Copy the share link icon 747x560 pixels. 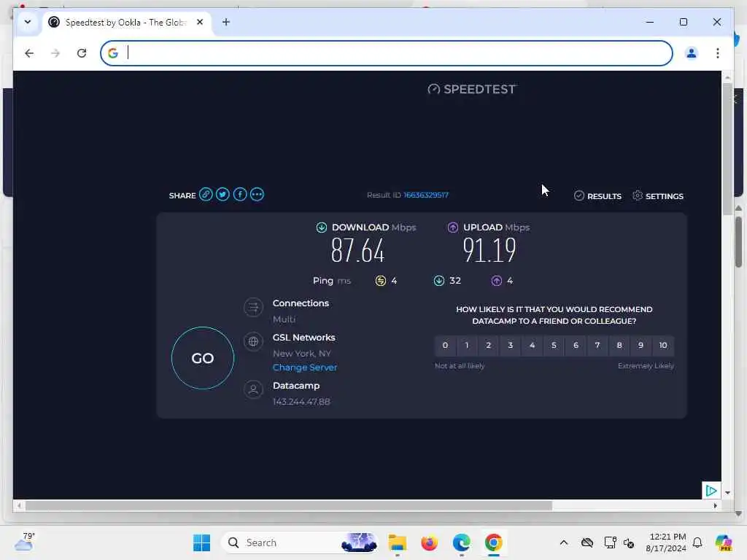point(206,194)
